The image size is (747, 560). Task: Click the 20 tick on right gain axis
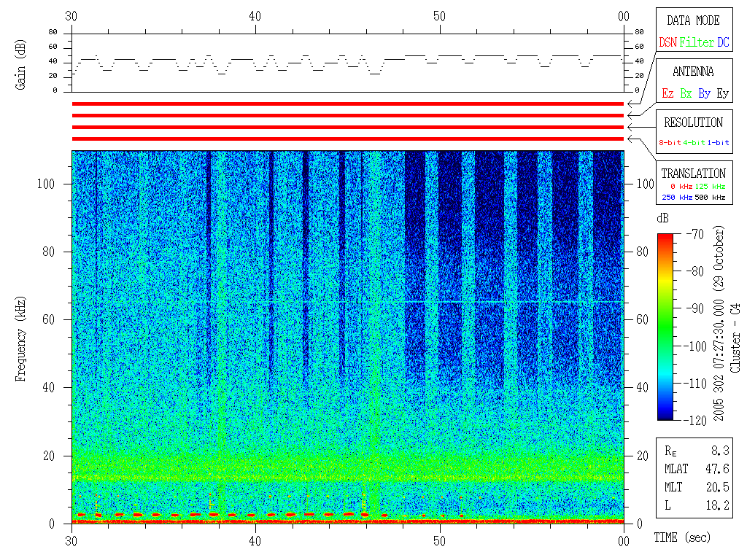tap(639, 76)
